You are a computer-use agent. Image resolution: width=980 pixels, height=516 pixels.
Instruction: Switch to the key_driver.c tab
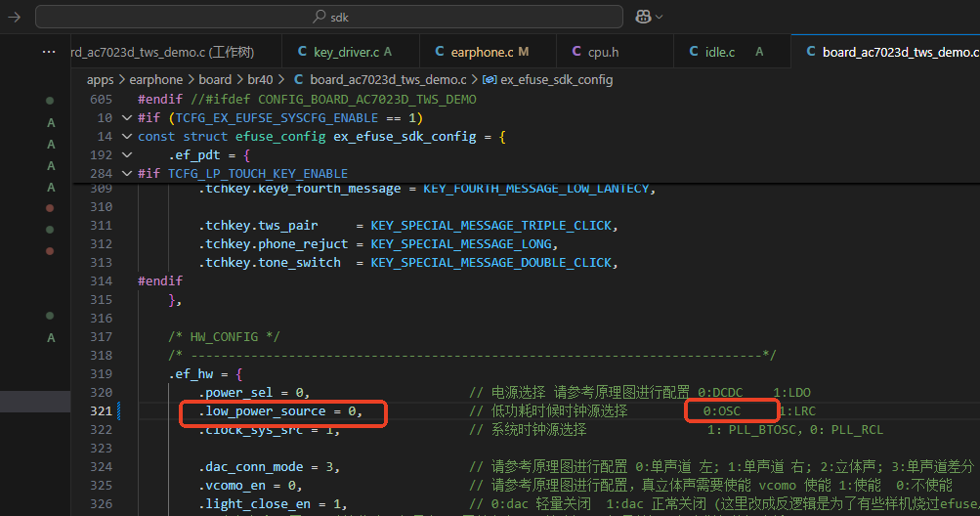pyautogui.click(x=350, y=52)
